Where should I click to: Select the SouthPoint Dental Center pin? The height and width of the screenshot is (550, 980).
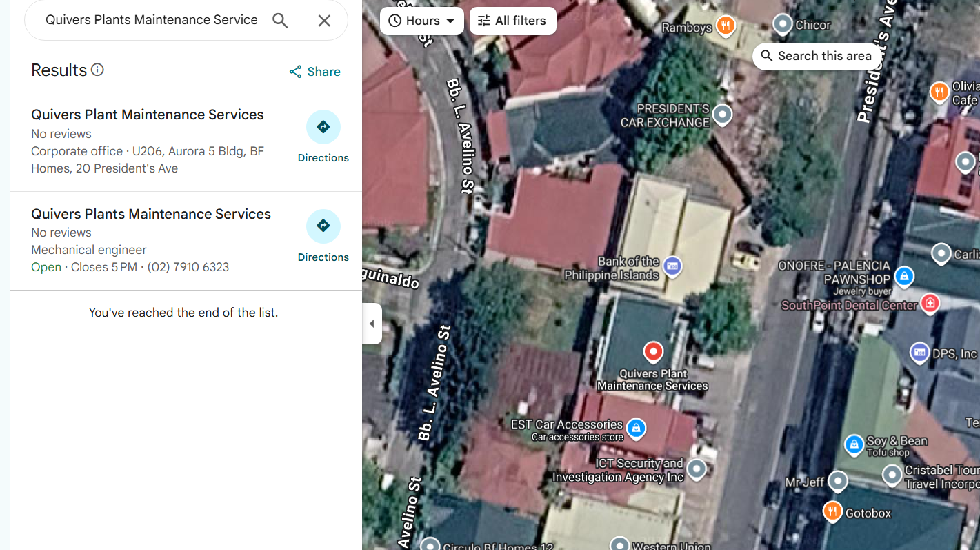(x=930, y=302)
